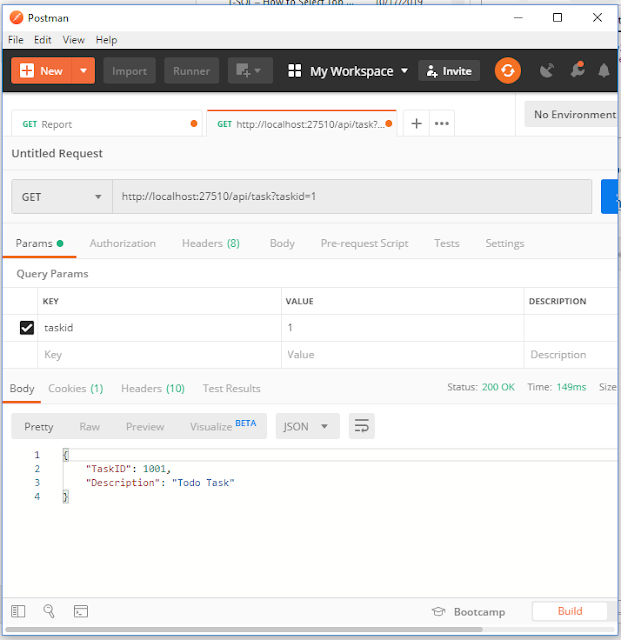
Task: Open the response Headers (10) tab
Action: [153, 388]
